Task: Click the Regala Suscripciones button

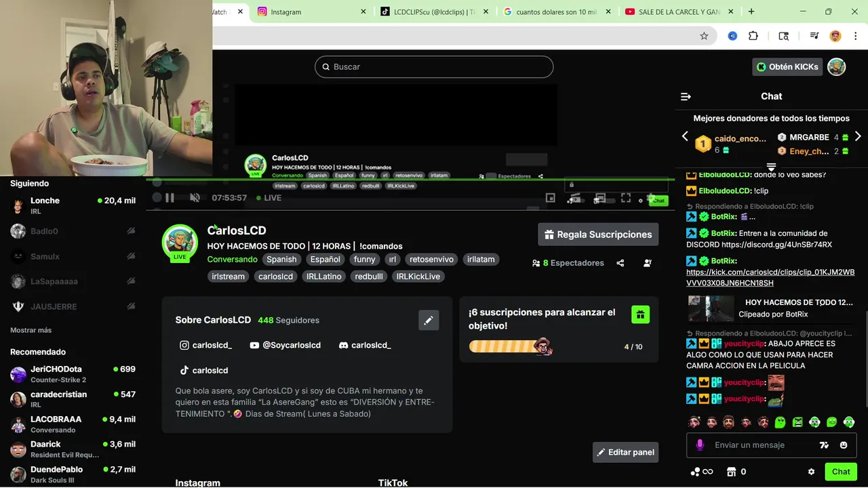Action: [x=598, y=235]
